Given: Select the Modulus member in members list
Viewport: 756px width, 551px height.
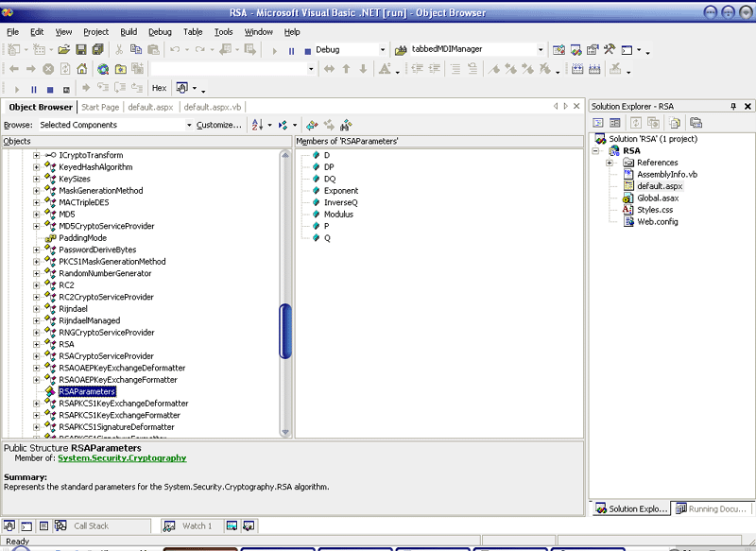Looking at the screenshot, I should pos(338,215).
